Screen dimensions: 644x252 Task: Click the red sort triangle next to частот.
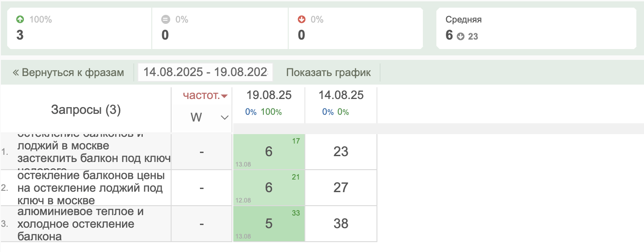click(x=224, y=96)
